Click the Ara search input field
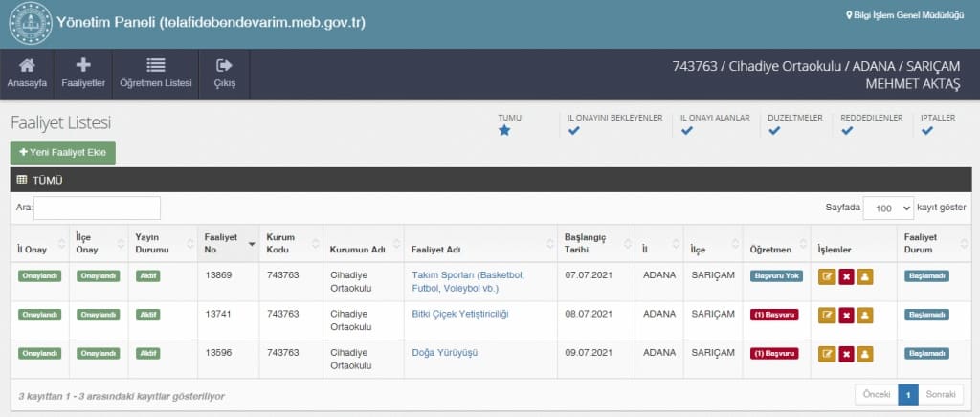The width and height of the screenshot is (980, 417). 98,208
